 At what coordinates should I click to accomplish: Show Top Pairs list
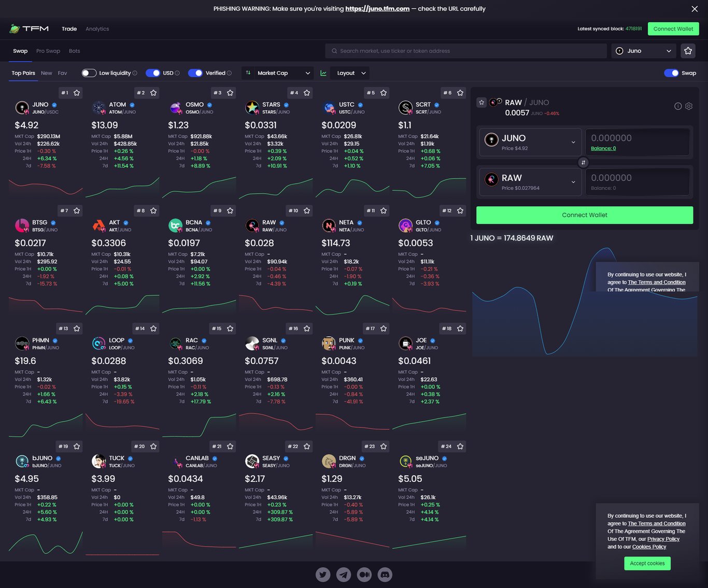point(23,73)
